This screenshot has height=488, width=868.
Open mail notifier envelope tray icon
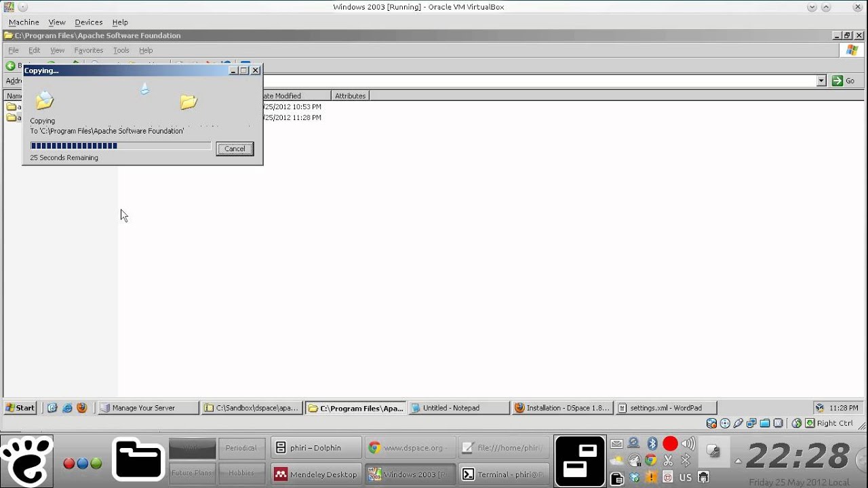616,444
